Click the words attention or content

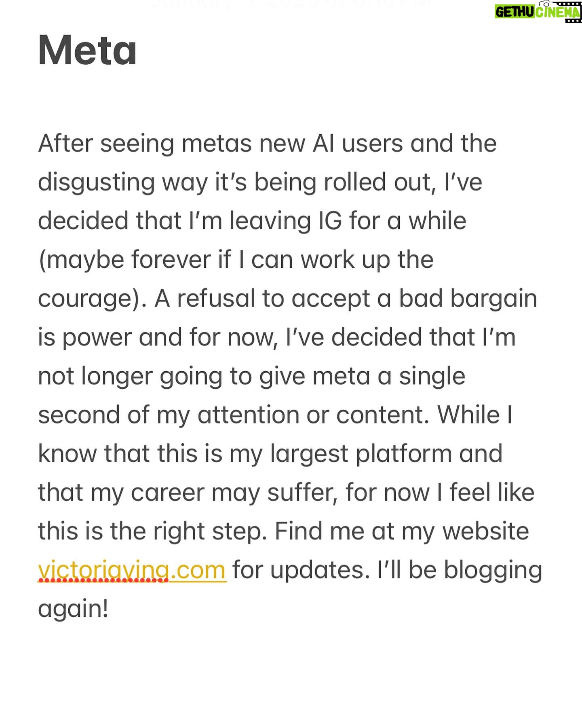pyautogui.click(x=313, y=415)
